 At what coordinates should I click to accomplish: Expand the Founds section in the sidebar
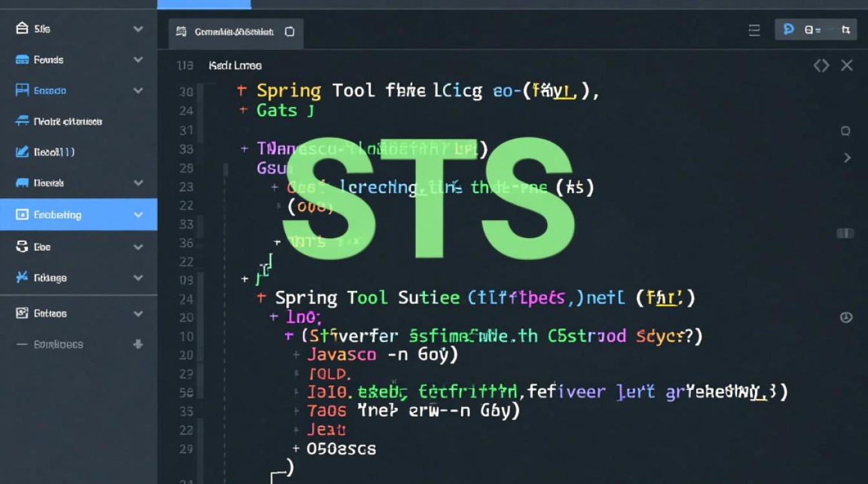pyautogui.click(x=138, y=59)
